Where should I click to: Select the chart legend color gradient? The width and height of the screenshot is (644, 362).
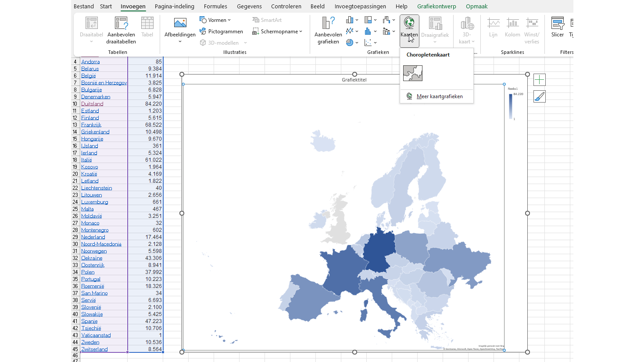(x=510, y=106)
